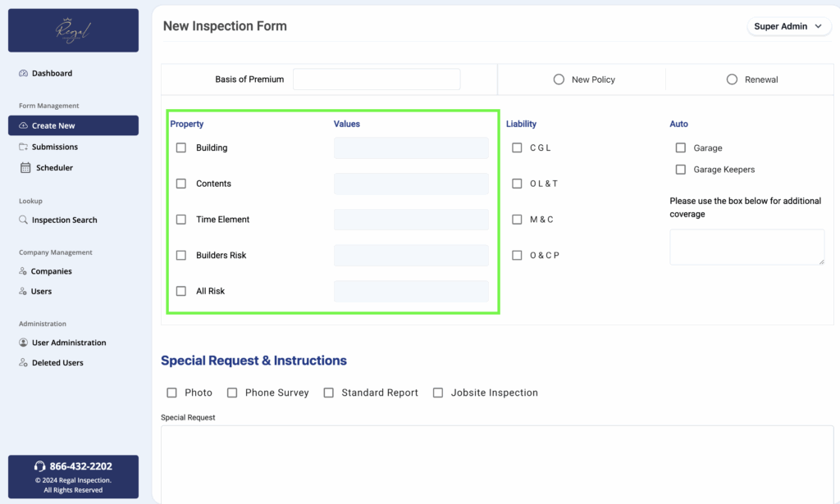Choose the Renewal radio option

coord(732,79)
